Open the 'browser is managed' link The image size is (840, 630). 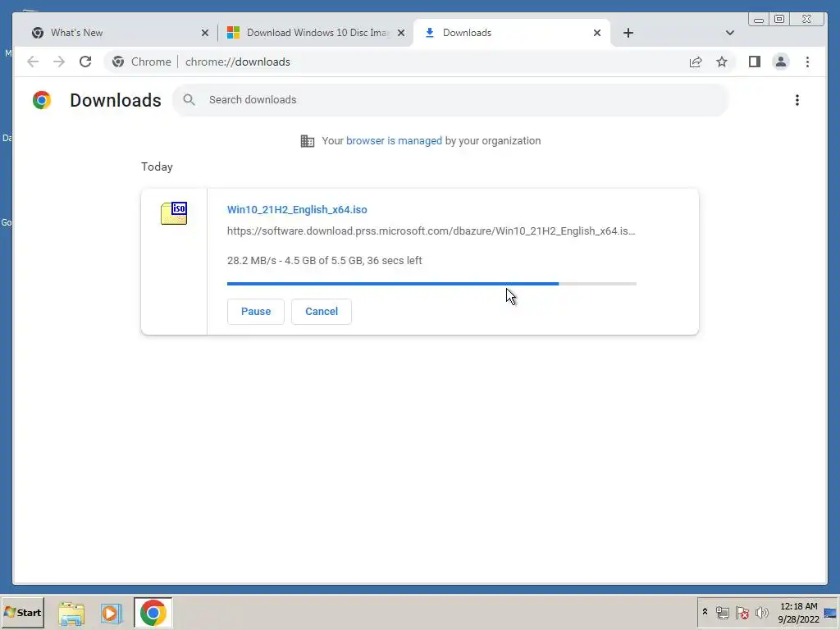coord(394,141)
